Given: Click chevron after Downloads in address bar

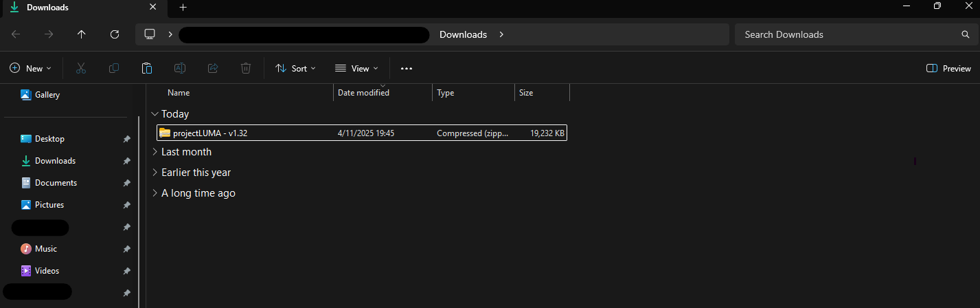Looking at the screenshot, I should (x=501, y=34).
